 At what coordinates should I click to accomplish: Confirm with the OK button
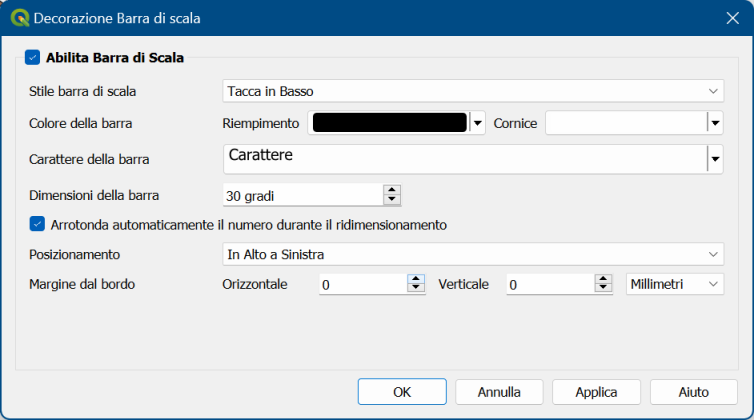pyautogui.click(x=402, y=392)
